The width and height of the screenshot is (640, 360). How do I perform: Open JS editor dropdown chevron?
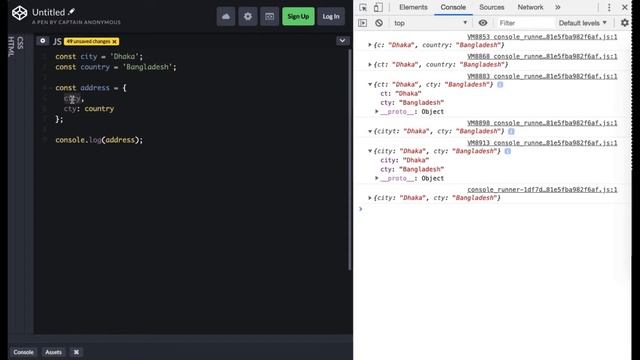pos(342,41)
